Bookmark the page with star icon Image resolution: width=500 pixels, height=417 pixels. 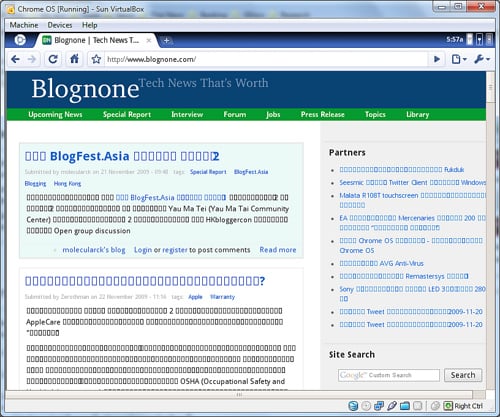pyautogui.click(x=96, y=59)
